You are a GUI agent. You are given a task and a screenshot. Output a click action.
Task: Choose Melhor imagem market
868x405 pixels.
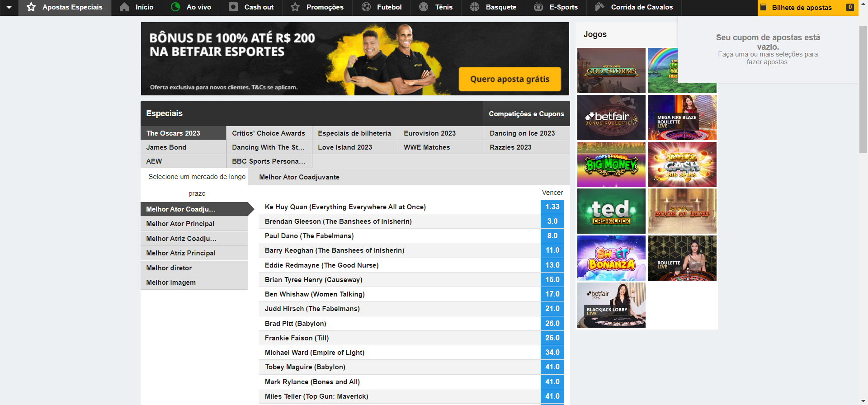194,283
